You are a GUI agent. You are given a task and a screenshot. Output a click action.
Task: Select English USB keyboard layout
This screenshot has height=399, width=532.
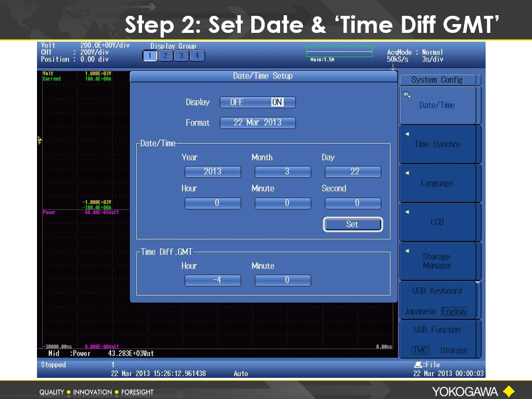453,312
